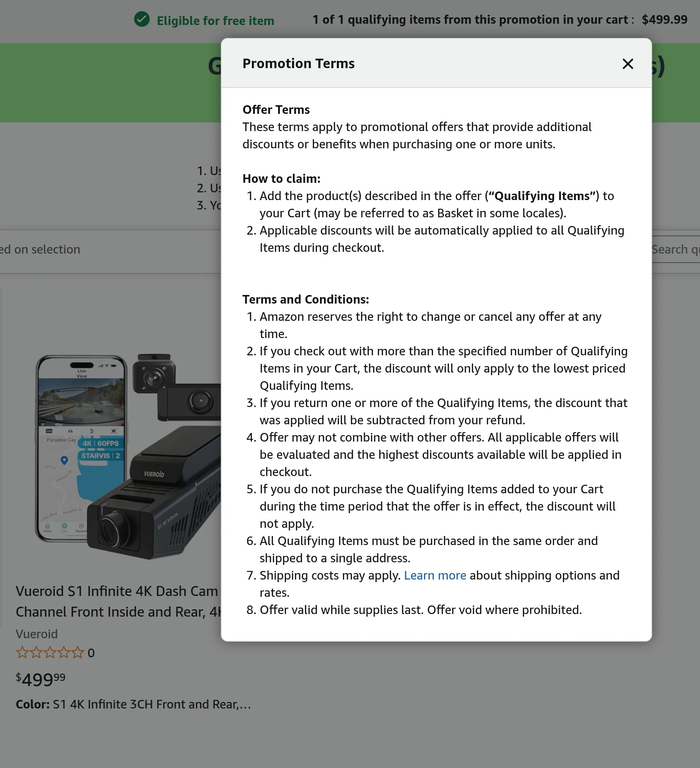The image size is (700, 768).
Task: Click 'All Qualifying Items must be purchased' term
Action: coord(429,549)
